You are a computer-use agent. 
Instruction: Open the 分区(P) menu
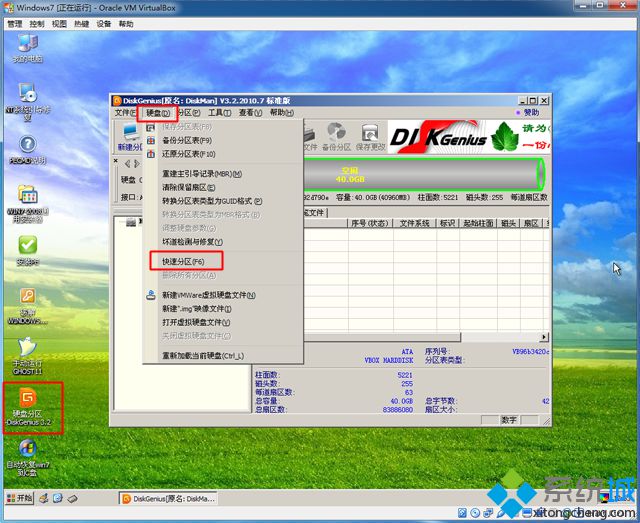[x=189, y=113]
